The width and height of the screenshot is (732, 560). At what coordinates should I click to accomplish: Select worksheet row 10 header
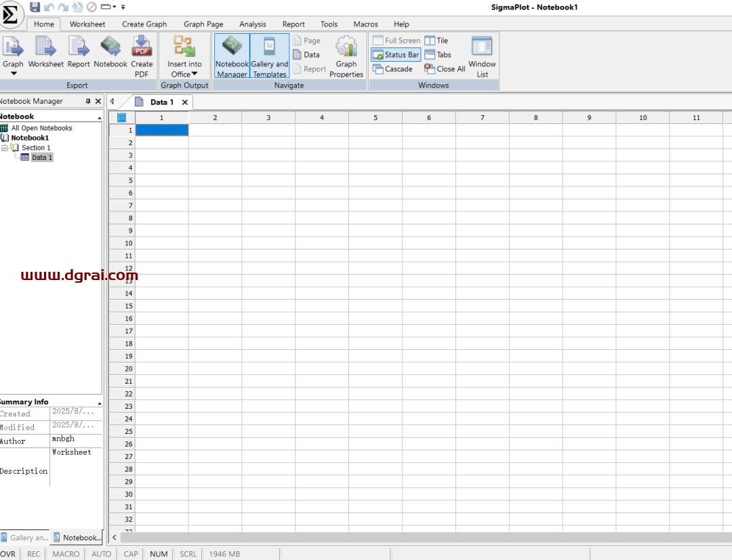tap(122, 243)
